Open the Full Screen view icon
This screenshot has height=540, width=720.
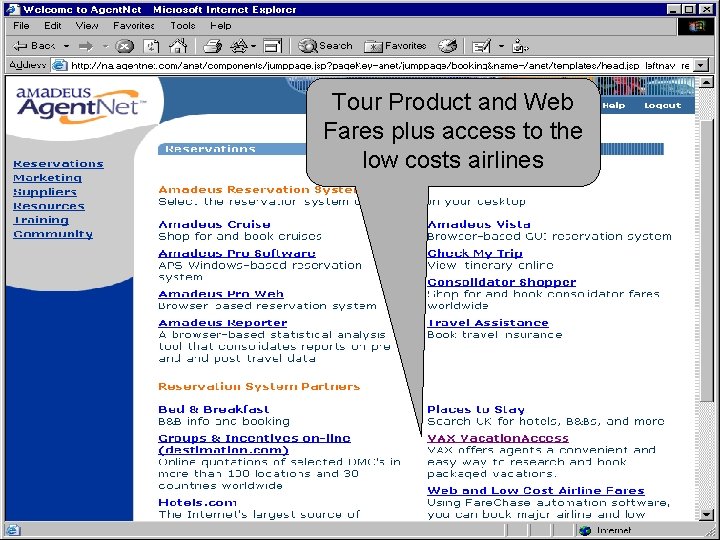point(273,46)
